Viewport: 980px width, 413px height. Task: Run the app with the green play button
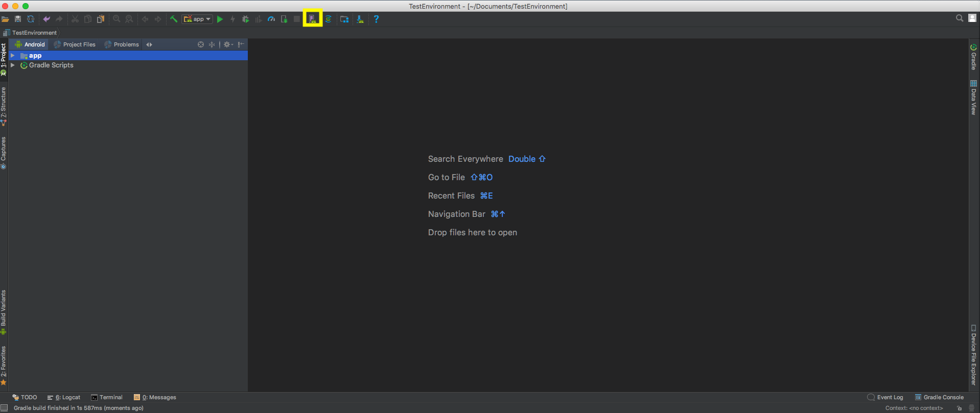point(220,19)
